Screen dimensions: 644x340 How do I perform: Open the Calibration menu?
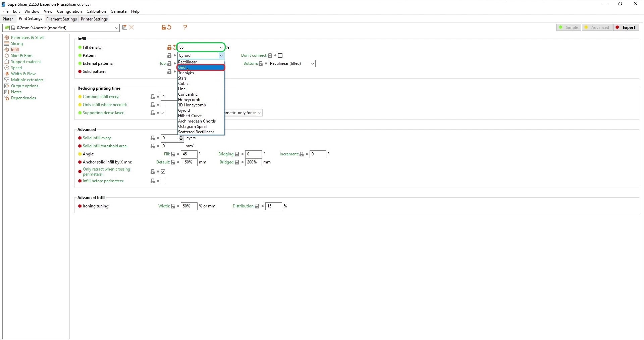(96, 11)
